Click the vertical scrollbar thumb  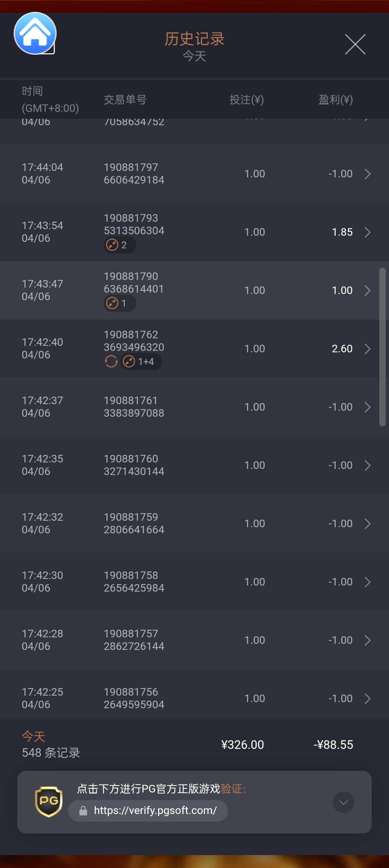[382, 347]
